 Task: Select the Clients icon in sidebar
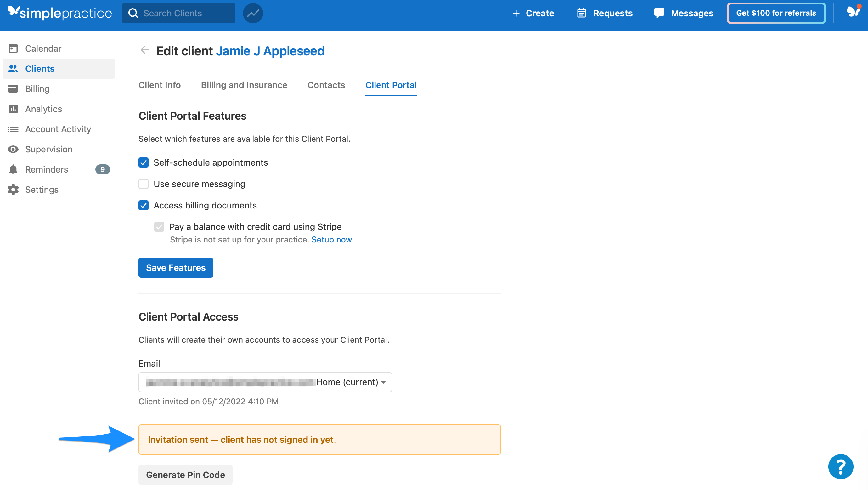click(x=39, y=68)
